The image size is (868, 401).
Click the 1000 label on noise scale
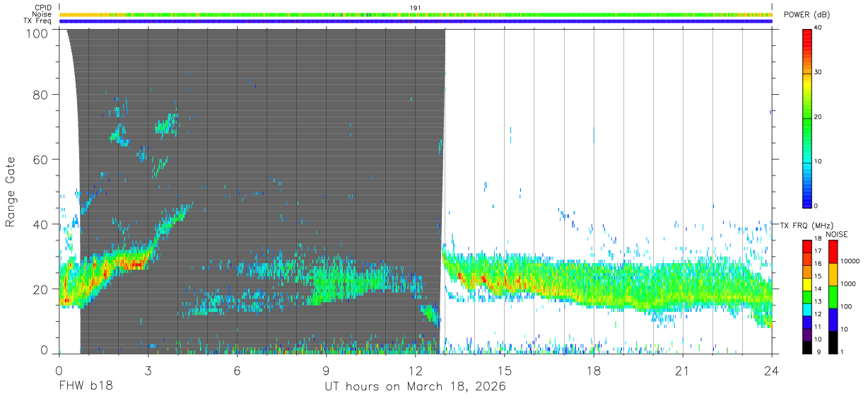point(848,284)
